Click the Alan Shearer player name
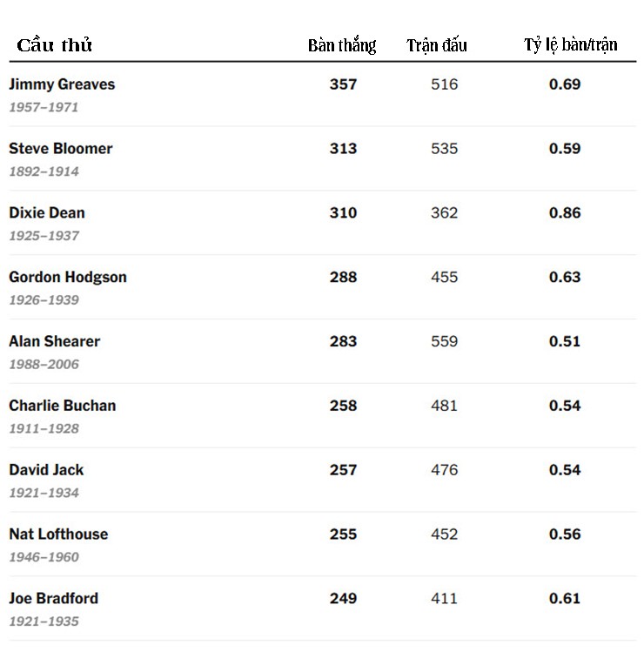This screenshot has height=652, width=644. (55, 341)
